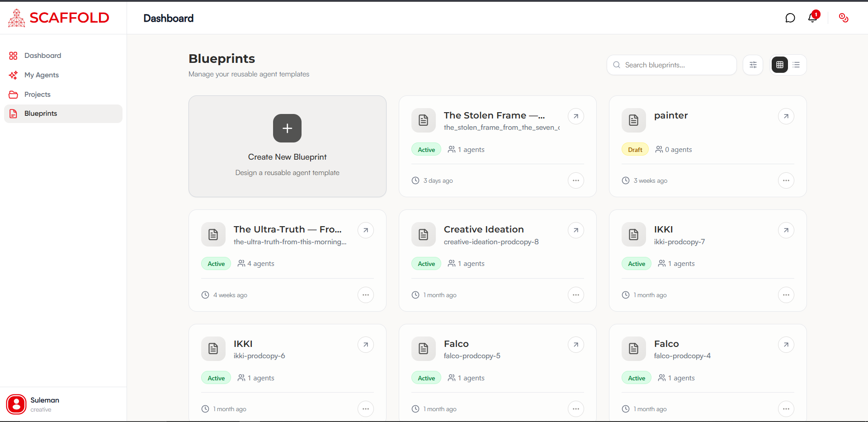The height and width of the screenshot is (422, 868).
Task: Open Suleman user avatar
Action: pos(16,404)
